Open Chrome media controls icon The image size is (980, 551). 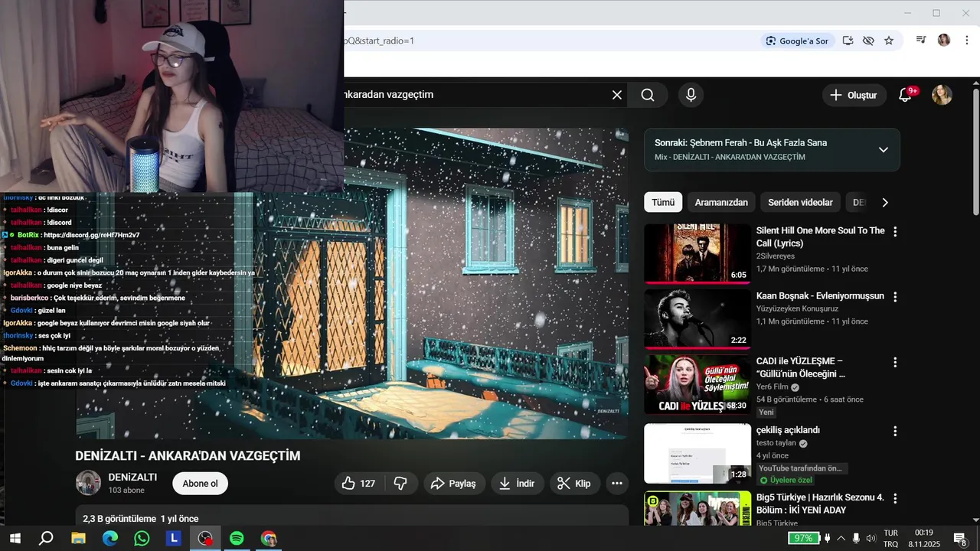point(922,40)
